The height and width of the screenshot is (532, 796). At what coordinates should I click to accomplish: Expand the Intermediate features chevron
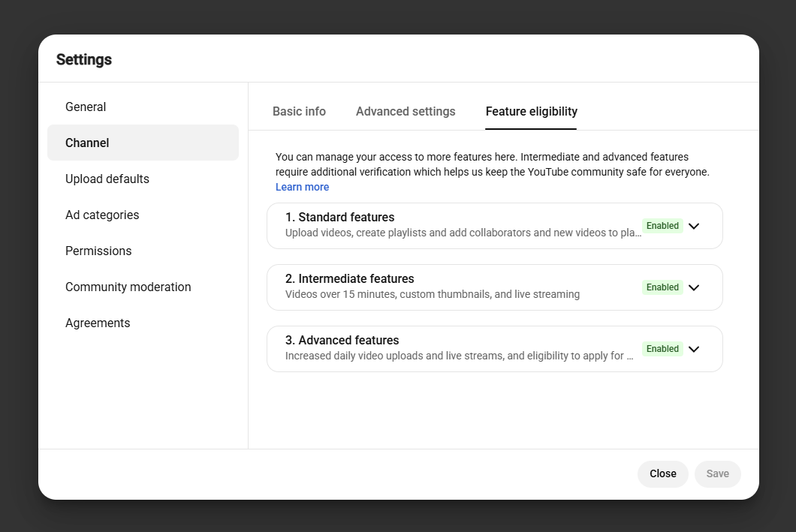pos(693,287)
